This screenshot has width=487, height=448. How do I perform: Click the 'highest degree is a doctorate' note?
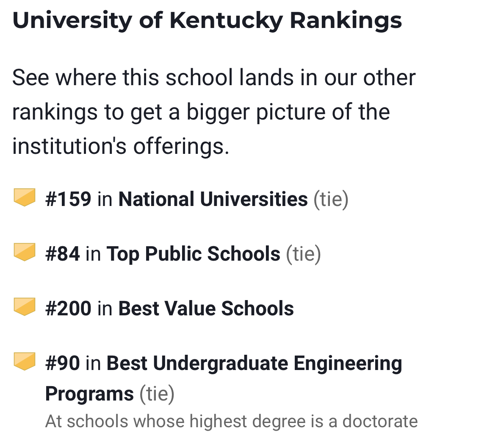(231, 422)
